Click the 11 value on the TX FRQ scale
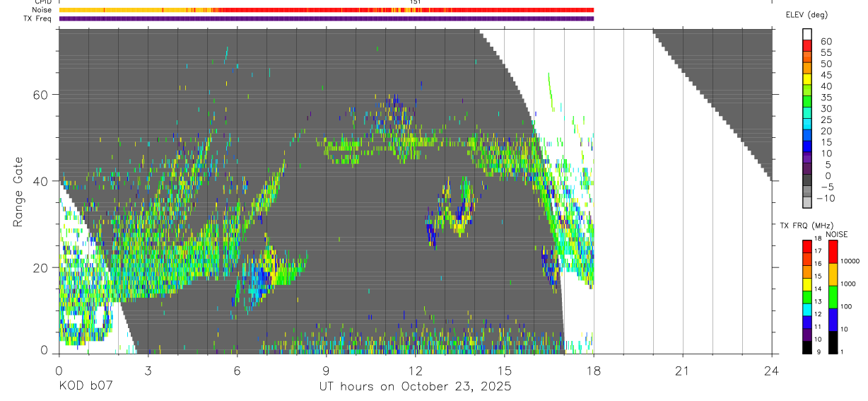 tap(818, 327)
